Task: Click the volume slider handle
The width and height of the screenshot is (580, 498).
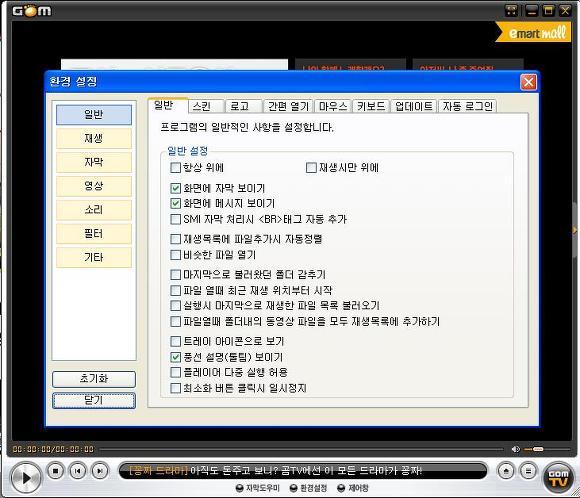Action: point(538,449)
